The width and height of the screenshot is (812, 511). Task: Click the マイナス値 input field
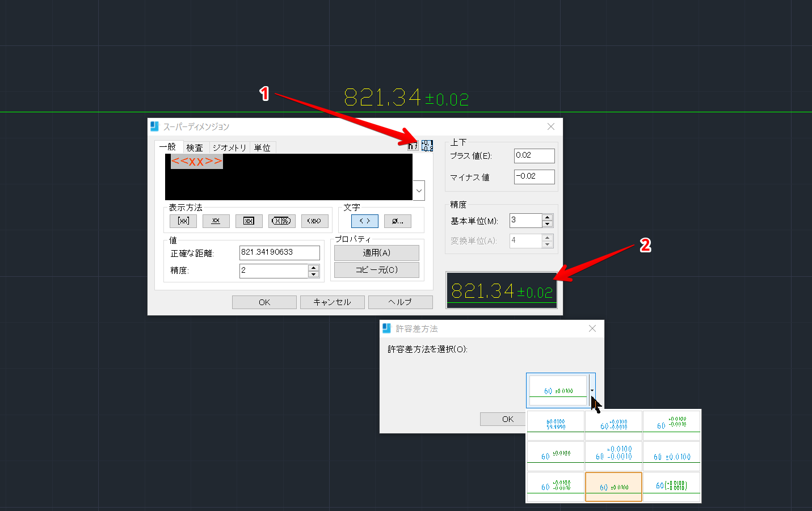[x=535, y=176]
